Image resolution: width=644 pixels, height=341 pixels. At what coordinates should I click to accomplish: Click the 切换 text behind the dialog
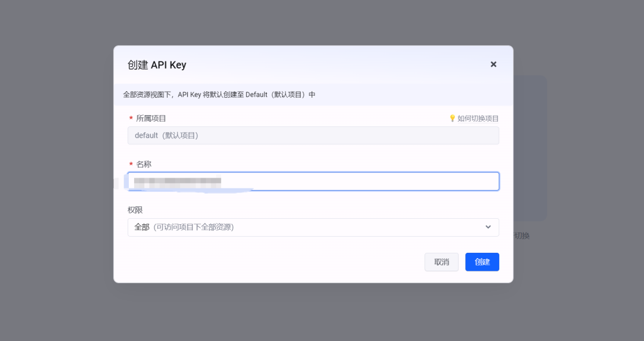pyautogui.click(x=522, y=236)
